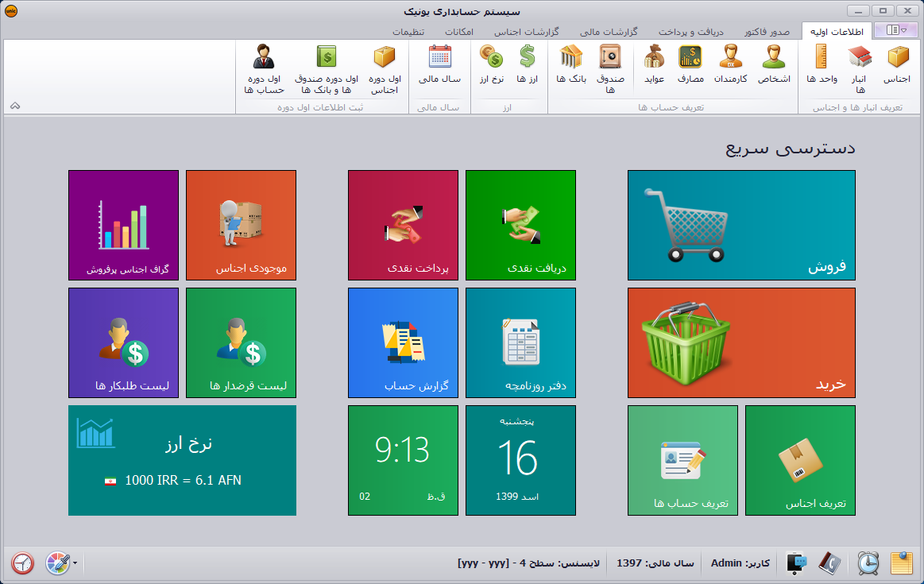
Task: Open the application menu button beside tabs
Action: point(895,30)
